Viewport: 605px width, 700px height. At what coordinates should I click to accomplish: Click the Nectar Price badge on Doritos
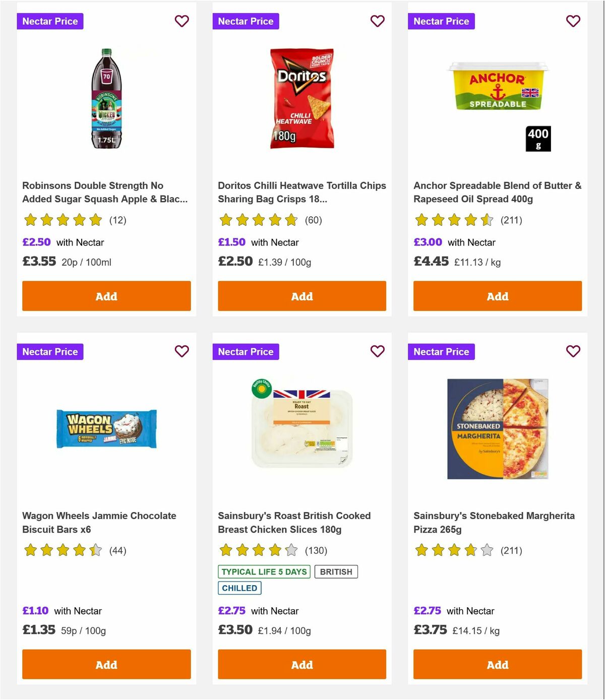pos(246,21)
